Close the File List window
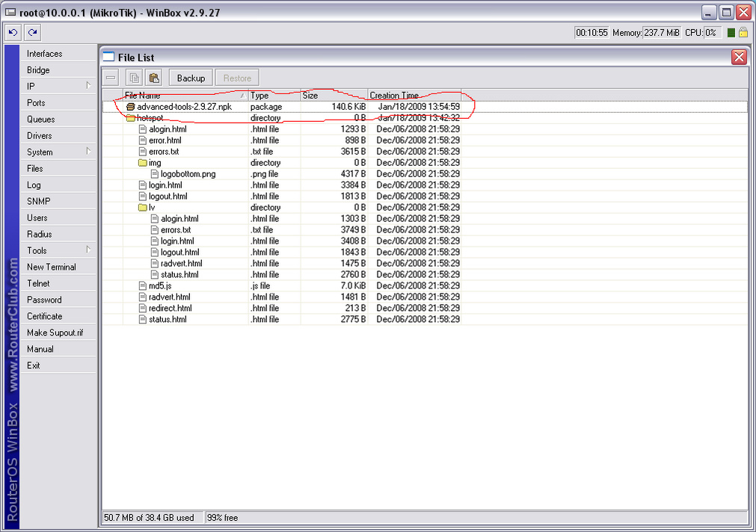This screenshot has width=756, height=532. click(739, 57)
